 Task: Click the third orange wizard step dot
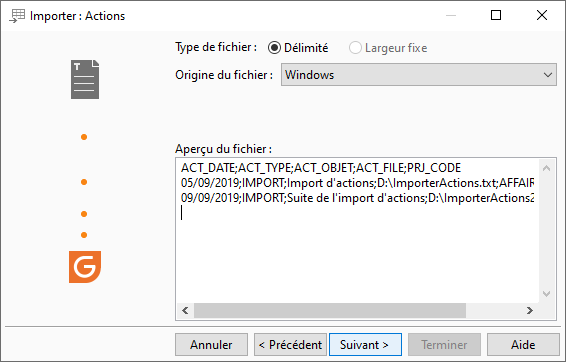(x=84, y=214)
